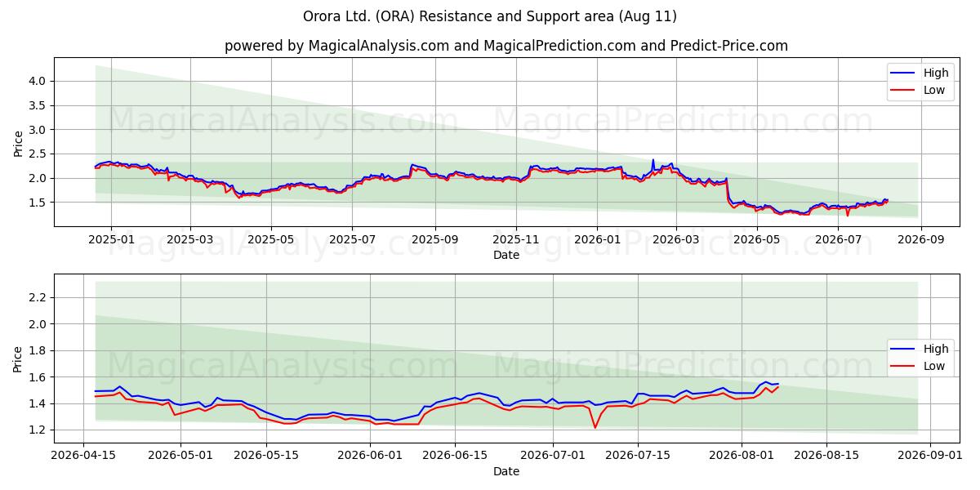Image resolution: width=980 pixels, height=490 pixels.
Task: Click the '1.4' y-axis tick on the bottom chart
Action: [x=39, y=403]
